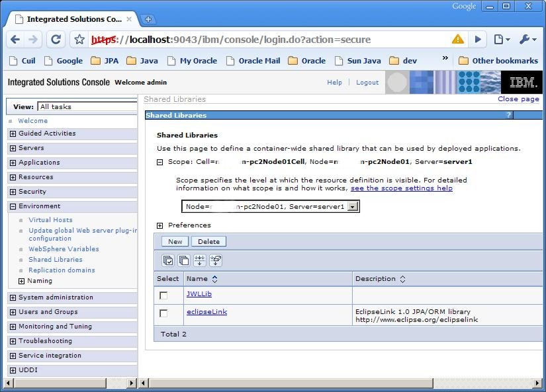Open the JPA bookmarks folder
Screen dimensions: 546x392
coord(105,61)
